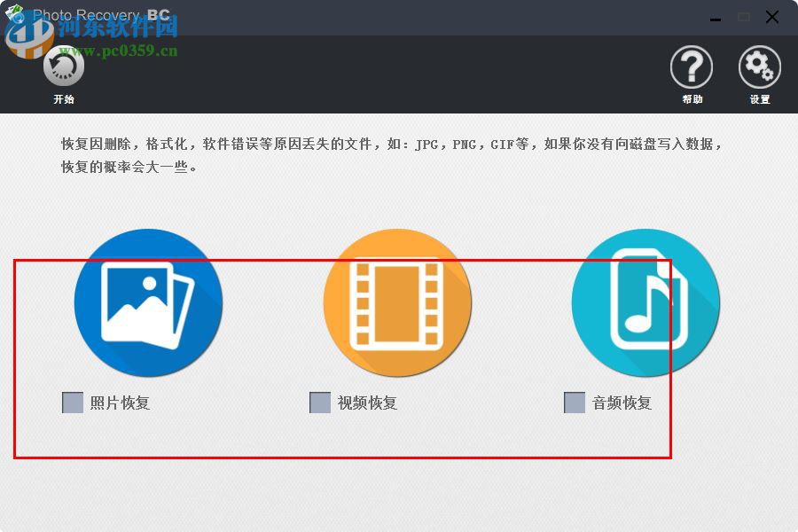Viewport: 798px width, 532px height.
Task: Click the Photo Recovery BC title text
Action: (100, 16)
